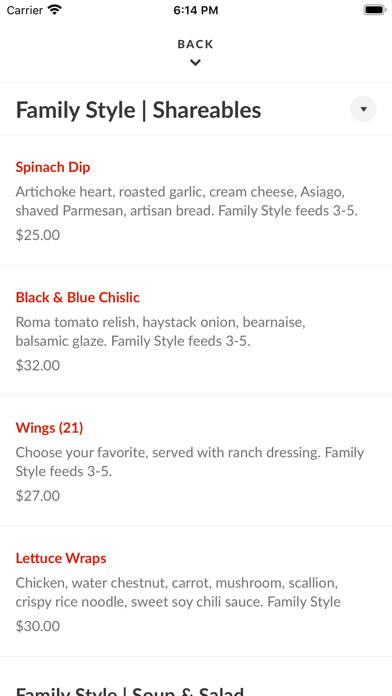
Task: Tap the chevron under BACK
Action: point(195,63)
